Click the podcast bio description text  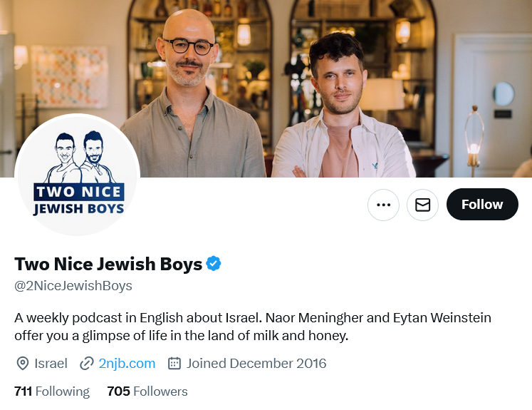(x=253, y=327)
